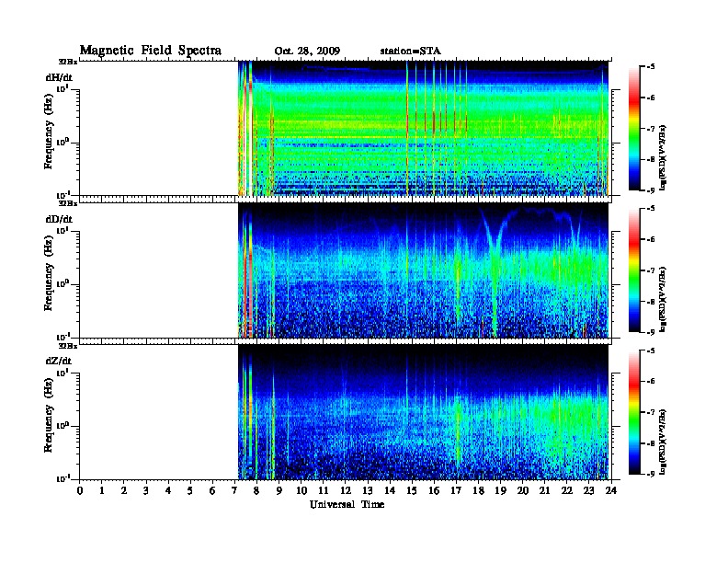Click hour tick label "19" on time axis
This screenshot has height=563, width=728.
[500, 491]
